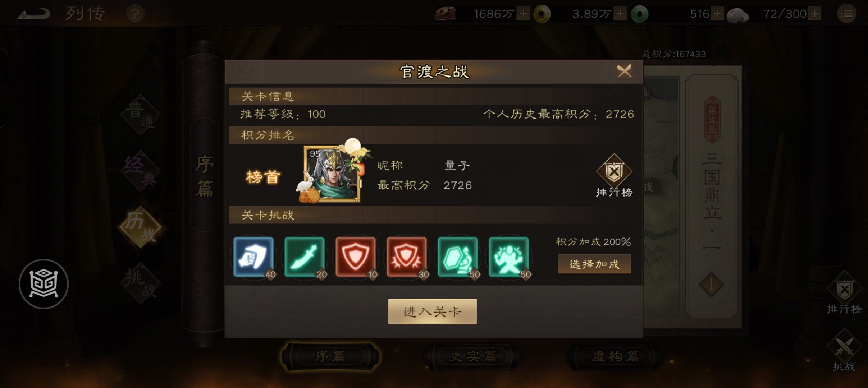
Task: Click the 选择加成 bonus selection button
Action: [594, 264]
